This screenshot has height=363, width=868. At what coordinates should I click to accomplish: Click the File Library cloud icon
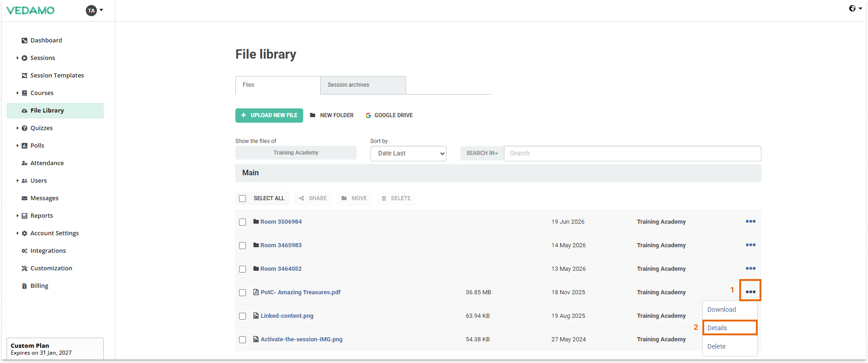(x=24, y=111)
